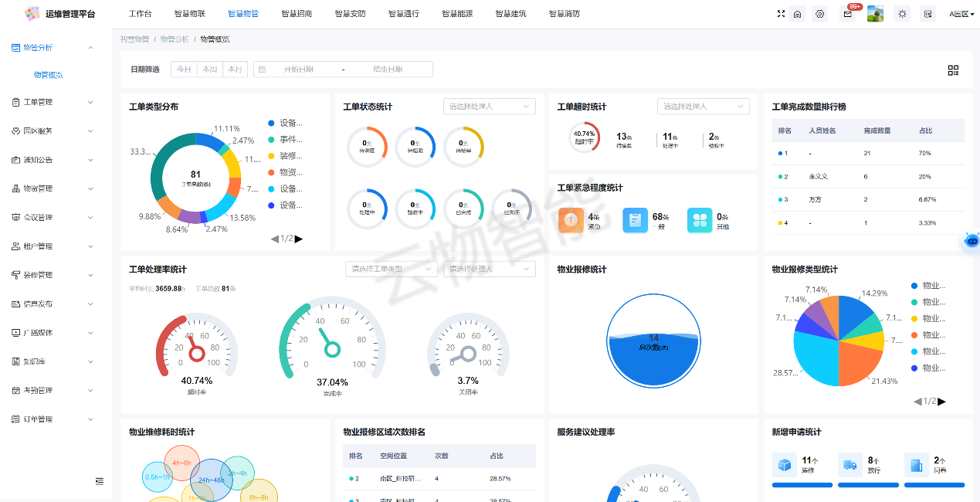Open 请选择处理人 dropdown in 工单处理率统计
This screenshot has width=980, height=502.
point(490,269)
